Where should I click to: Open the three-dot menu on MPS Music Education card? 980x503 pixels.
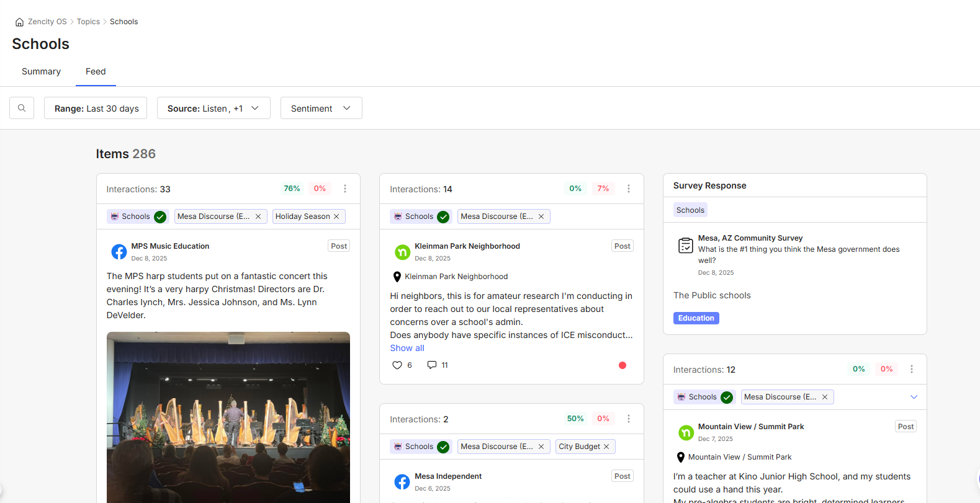pos(345,189)
